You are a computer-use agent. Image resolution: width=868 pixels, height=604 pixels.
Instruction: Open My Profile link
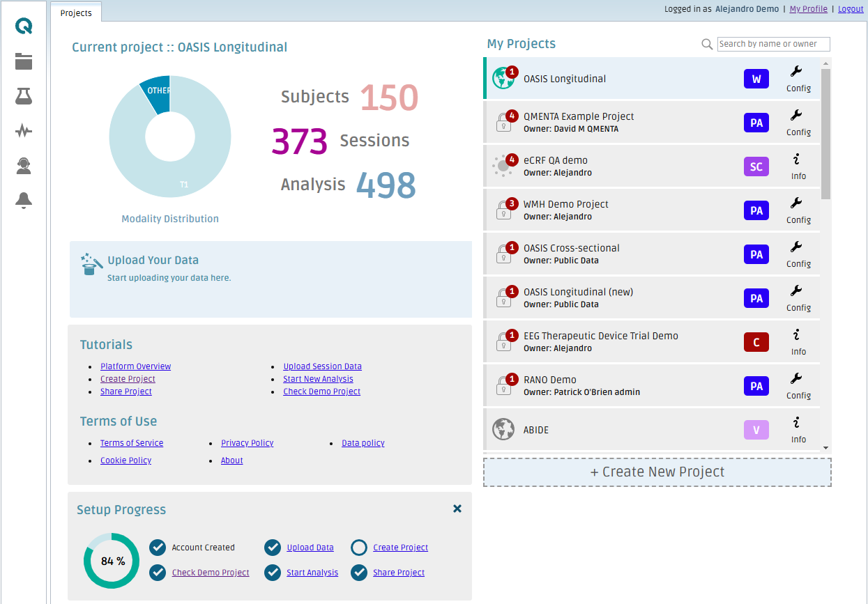(x=808, y=9)
